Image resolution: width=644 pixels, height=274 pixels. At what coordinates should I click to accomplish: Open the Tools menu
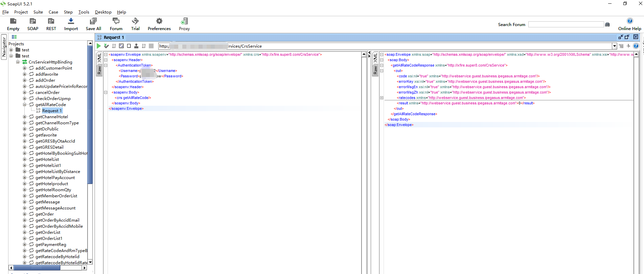[84, 12]
